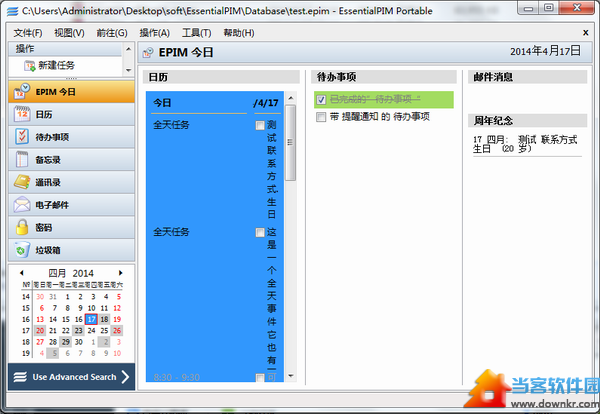Click the 今日 /4/17 calendar heading
Screen dimensions: 600x414
[216, 103]
